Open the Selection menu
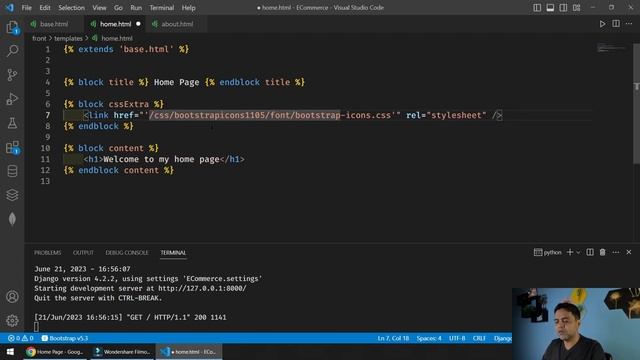Image resolution: width=640 pixels, height=360 pixels. click(x=71, y=8)
